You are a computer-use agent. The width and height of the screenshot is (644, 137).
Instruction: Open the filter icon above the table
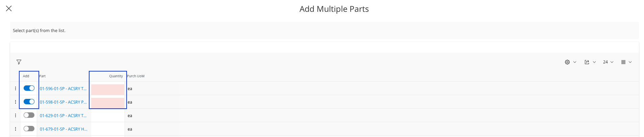tap(19, 62)
